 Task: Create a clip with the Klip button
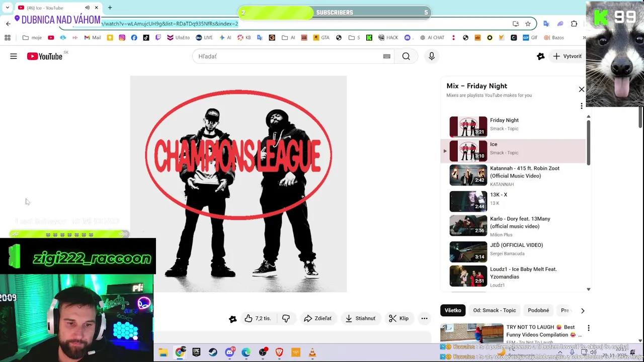pyautogui.click(x=398, y=318)
